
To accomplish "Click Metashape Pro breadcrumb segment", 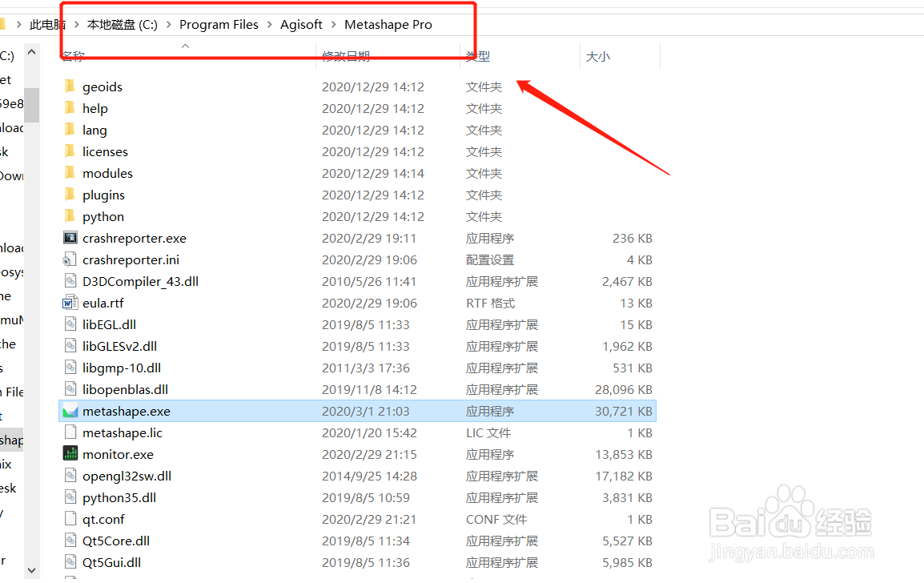I will 388,24.
